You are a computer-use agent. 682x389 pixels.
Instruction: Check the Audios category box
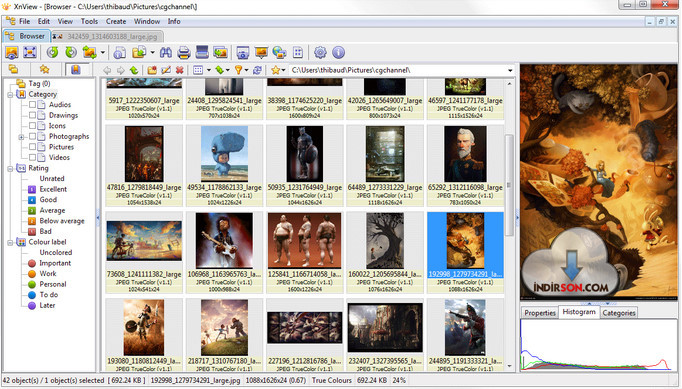(32, 104)
